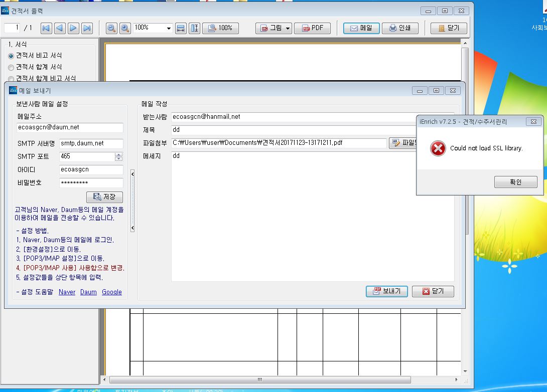This screenshot has width=547, height=392.
Task: Advance to the next page
Action: pos(73,28)
